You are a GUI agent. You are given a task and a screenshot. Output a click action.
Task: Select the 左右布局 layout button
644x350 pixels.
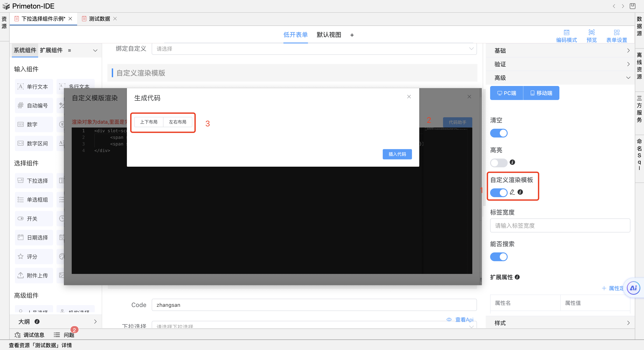[x=177, y=122]
